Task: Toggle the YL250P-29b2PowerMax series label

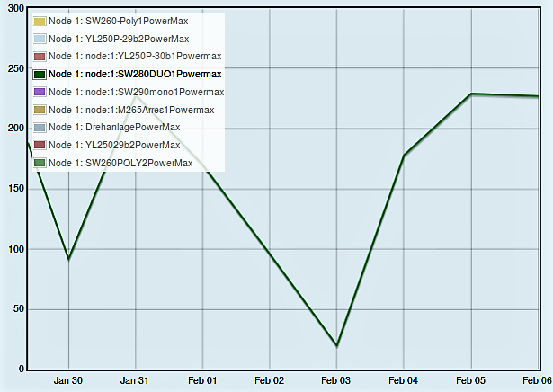Action: point(119,39)
